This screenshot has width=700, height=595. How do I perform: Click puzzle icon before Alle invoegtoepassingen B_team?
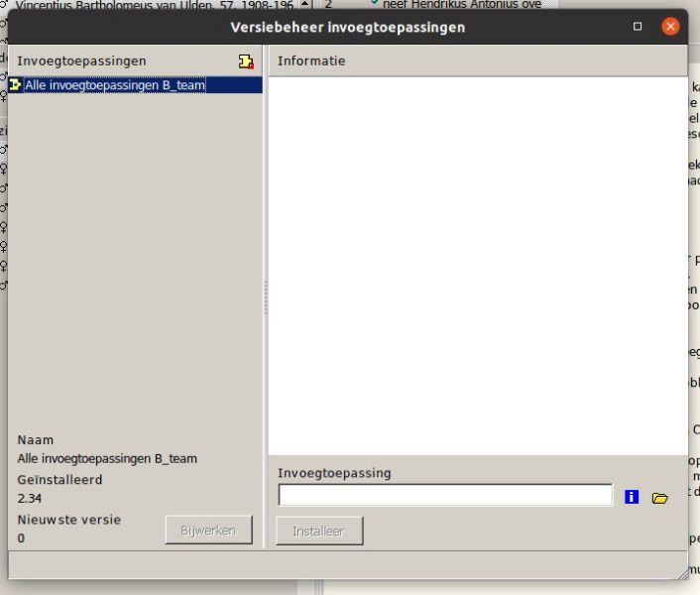click(x=16, y=85)
